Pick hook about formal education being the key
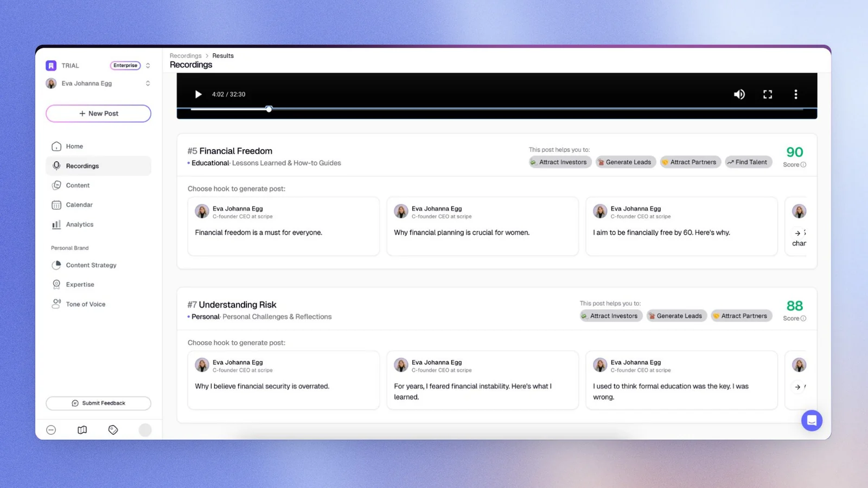The width and height of the screenshot is (868, 488). click(681, 380)
